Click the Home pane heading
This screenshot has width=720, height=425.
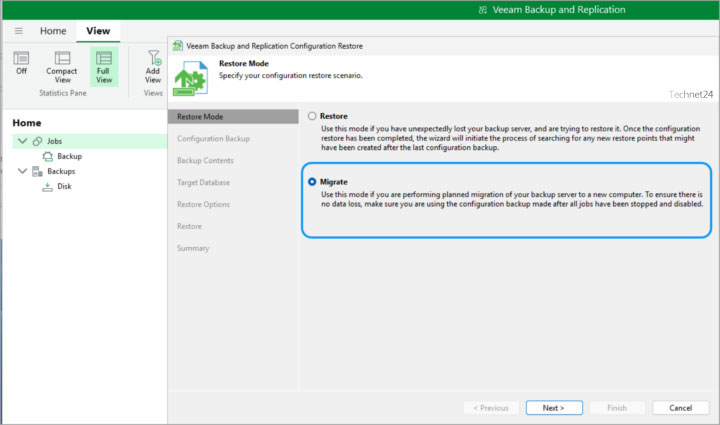[27, 123]
